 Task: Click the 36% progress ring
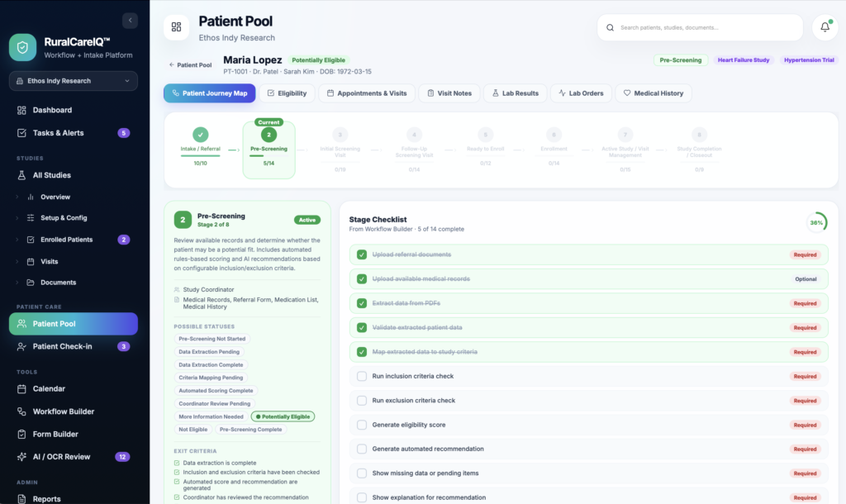click(816, 222)
